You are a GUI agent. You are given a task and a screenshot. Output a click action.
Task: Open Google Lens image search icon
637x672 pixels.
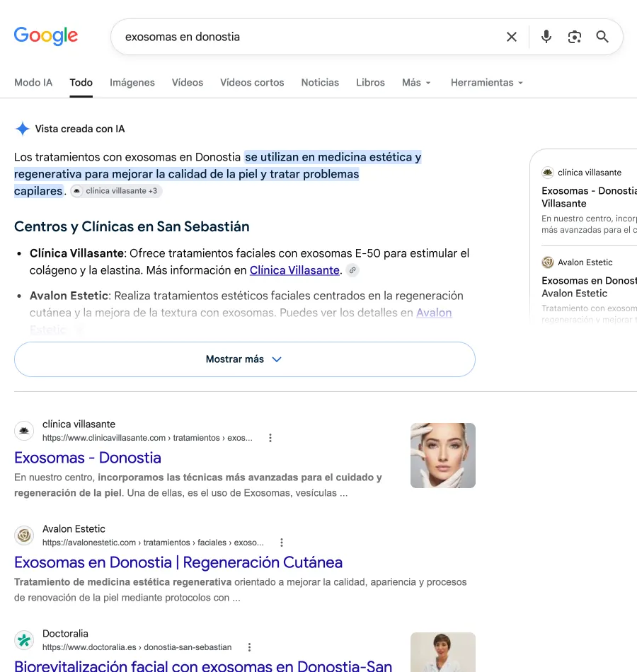click(x=575, y=37)
